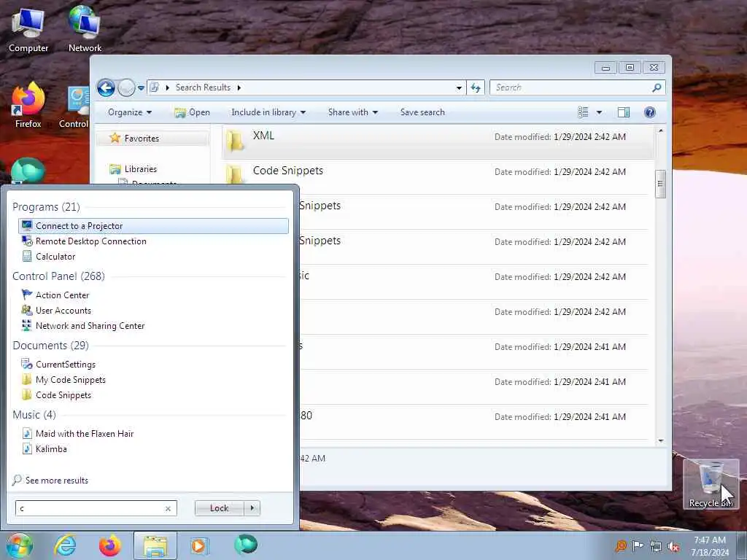Open Firefox from taskbar
This screenshot has height=560, width=747.
click(110, 545)
